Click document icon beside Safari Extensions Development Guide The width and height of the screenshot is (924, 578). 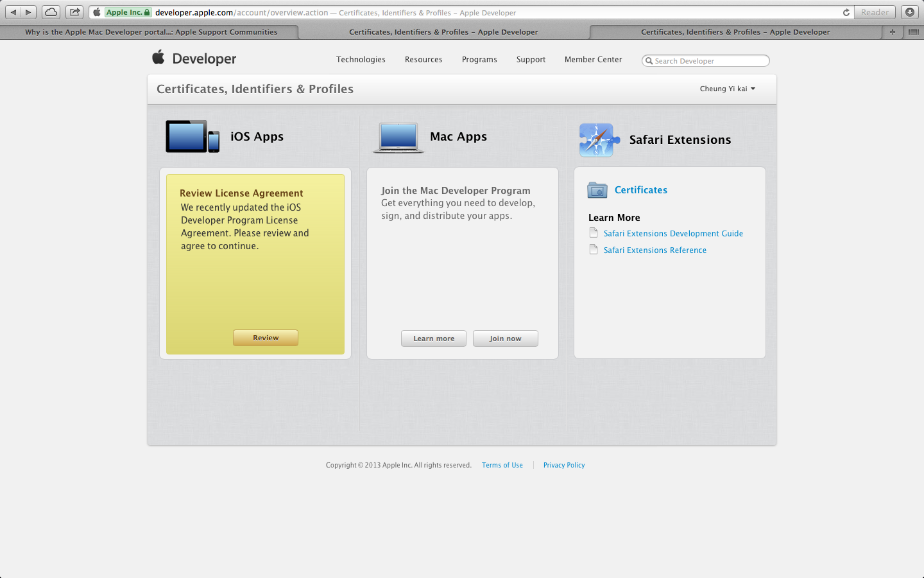[x=594, y=232]
